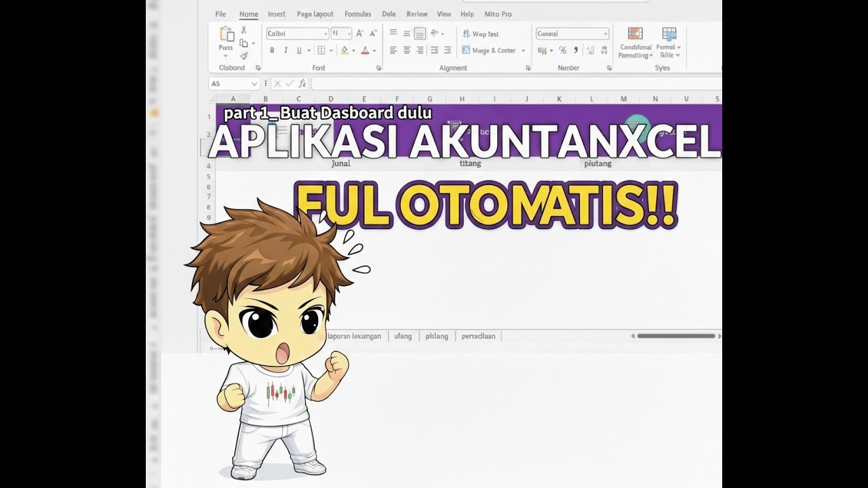868x488 pixels.
Task: Expand the font color dropdown arrow
Action: [x=374, y=51]
